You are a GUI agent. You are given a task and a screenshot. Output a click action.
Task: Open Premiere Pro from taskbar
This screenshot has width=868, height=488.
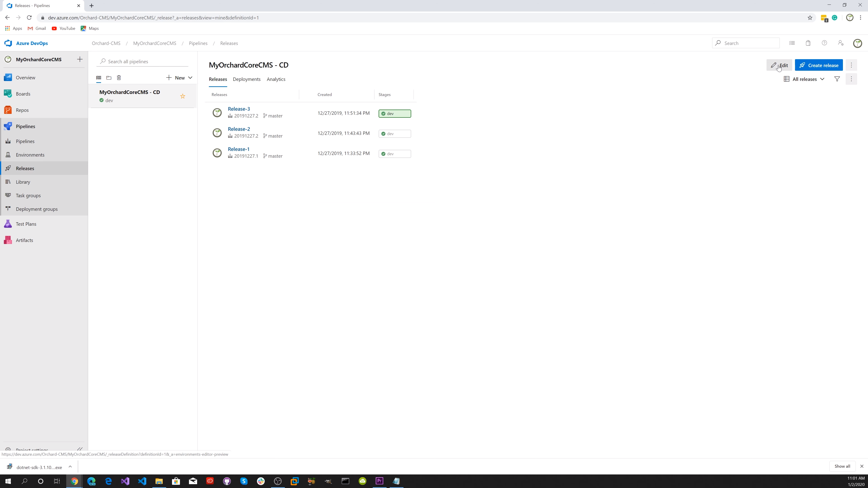[x=380, y=481]
